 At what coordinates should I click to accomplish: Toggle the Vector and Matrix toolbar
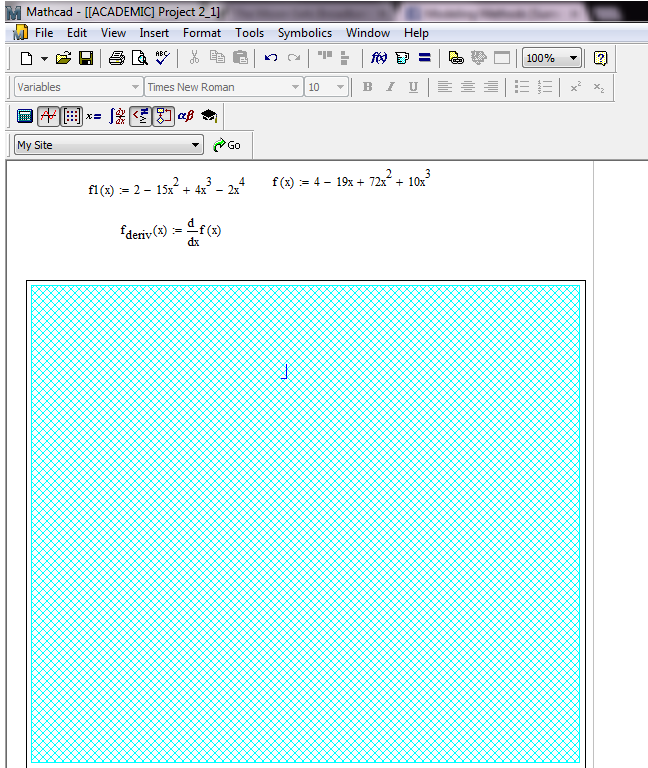click(72, 116)
